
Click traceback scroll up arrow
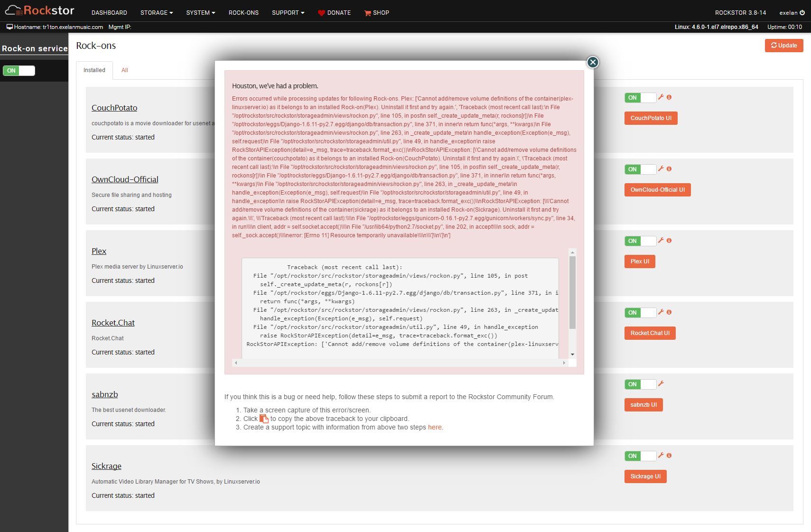tap(572, 252)
